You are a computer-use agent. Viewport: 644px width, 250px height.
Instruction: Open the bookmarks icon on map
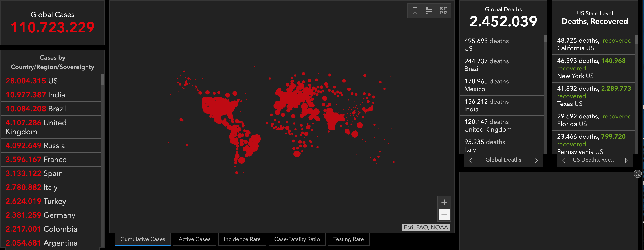point(415,11)
